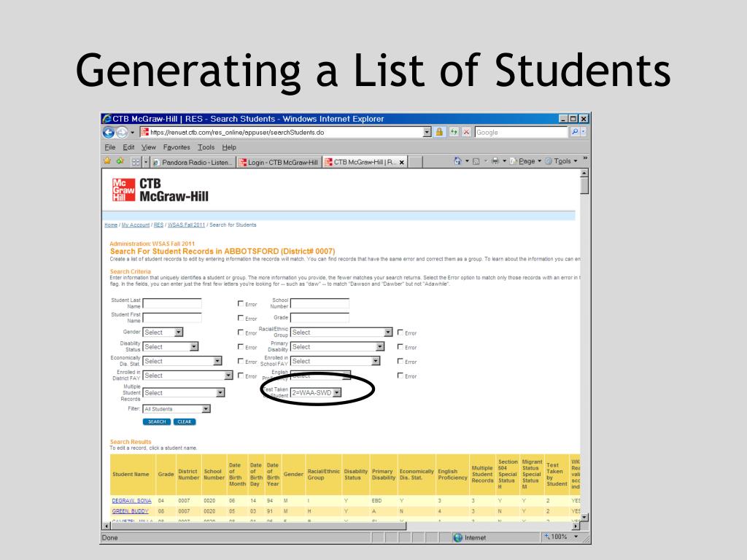Click the Add to Favorites icon
This screenshot has width=747, height=560.
click(120, 161)
